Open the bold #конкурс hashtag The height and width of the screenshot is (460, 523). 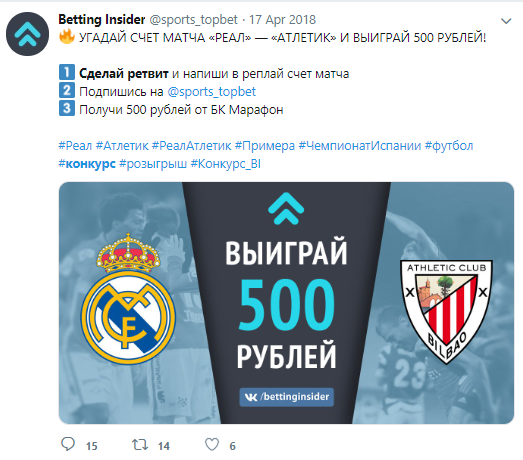pyautogui.click(x=87, y=164)
